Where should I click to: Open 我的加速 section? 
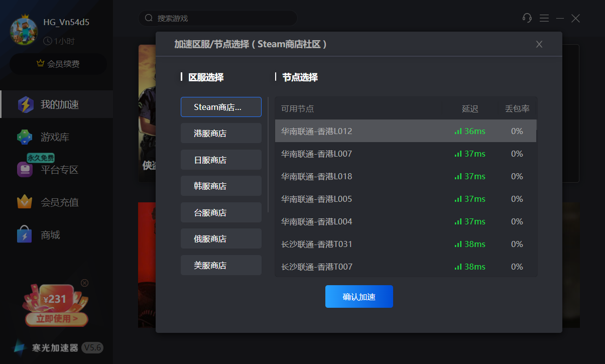[x=56, y=104]
